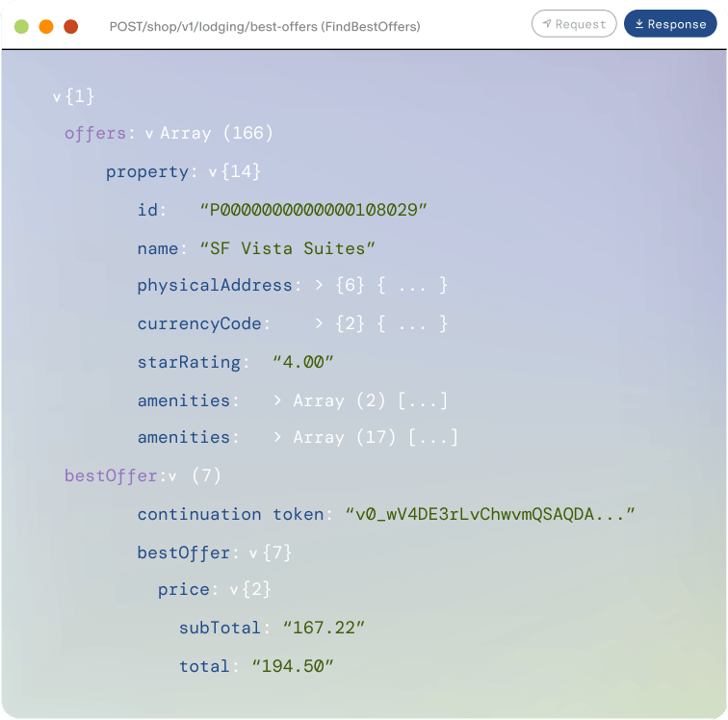Expand the amenities Array (17)

click(277, 437)
